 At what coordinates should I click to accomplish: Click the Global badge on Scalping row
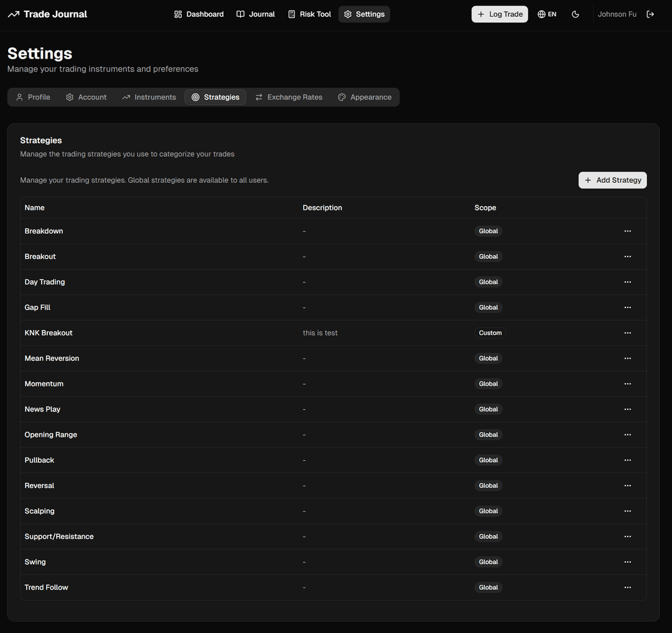coord(488,510)
